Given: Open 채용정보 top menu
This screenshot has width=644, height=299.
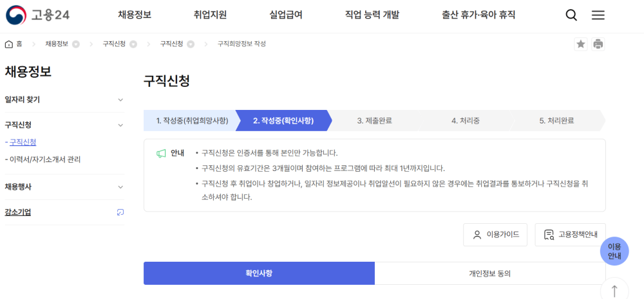Looking at the screenshot, I should click(135, 15).
